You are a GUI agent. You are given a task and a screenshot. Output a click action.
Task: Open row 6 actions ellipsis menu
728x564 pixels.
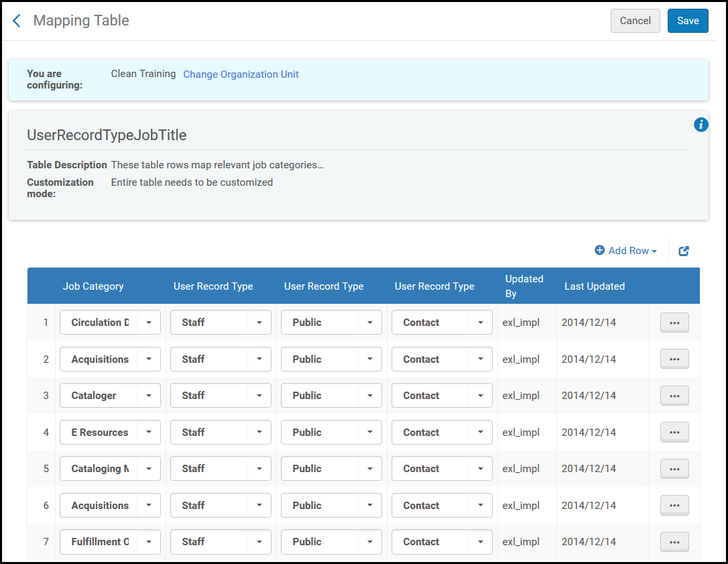674,505
